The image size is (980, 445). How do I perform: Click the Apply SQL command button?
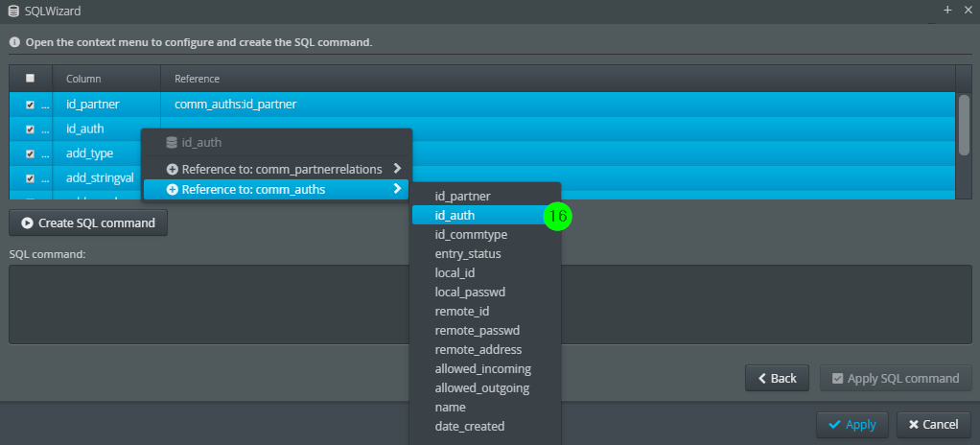[896, 378]
